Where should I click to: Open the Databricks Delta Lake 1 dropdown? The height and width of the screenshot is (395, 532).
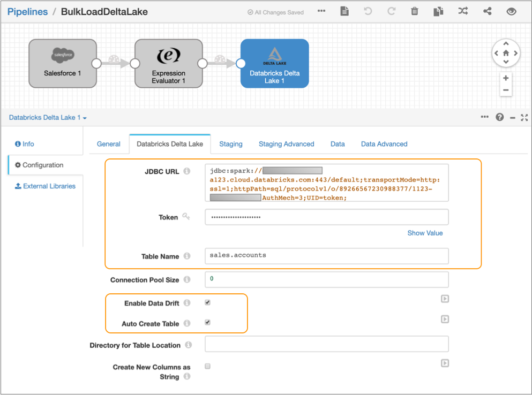(48, 117)
